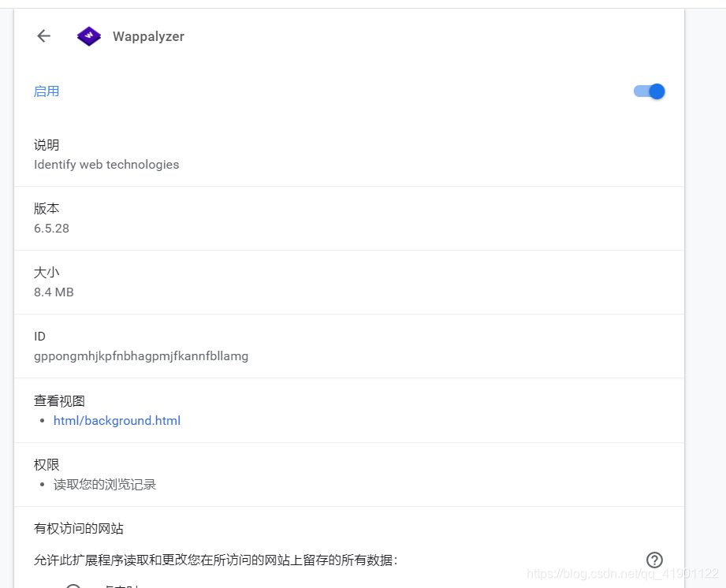Select the 有权访问的网站 heading
Screen dimensions: 726x588
tap(79, 528)
